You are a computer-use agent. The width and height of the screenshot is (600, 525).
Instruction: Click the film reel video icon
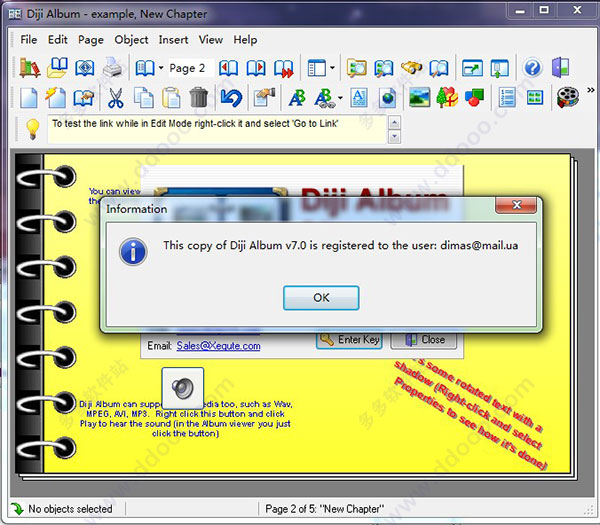[x=568, y=97]
